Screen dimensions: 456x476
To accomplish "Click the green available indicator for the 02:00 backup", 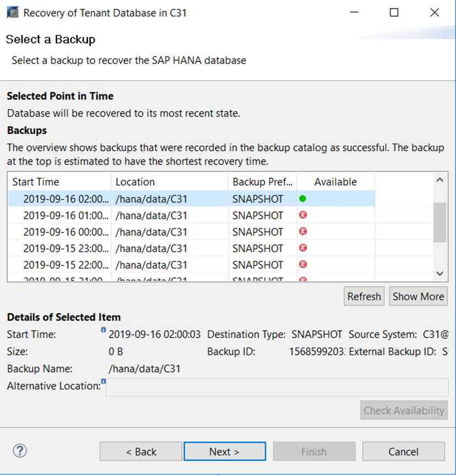I will 303,199.
